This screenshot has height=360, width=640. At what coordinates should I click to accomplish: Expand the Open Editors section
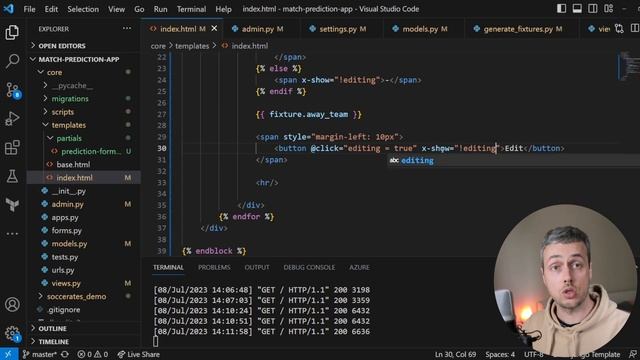pyautogui.click(x=84, y=46)
